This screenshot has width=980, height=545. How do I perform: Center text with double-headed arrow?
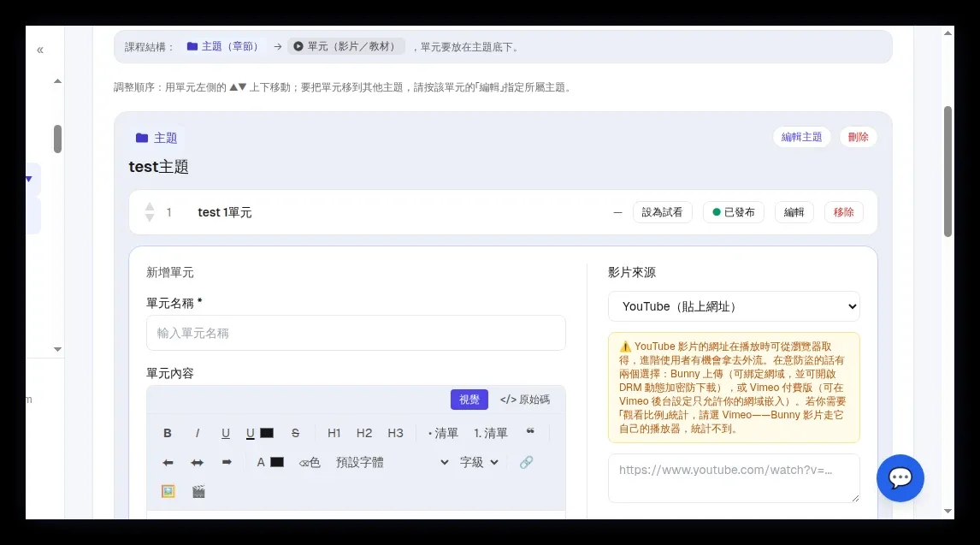[198, 463]
